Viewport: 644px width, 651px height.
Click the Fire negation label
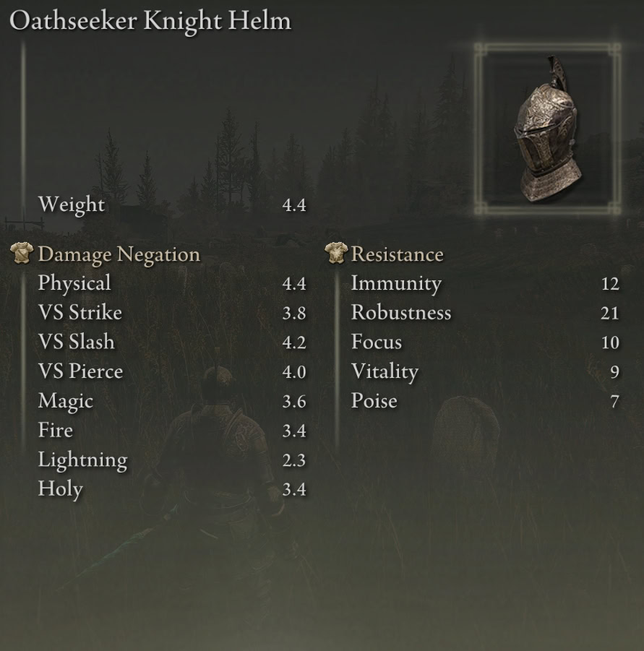55,430
